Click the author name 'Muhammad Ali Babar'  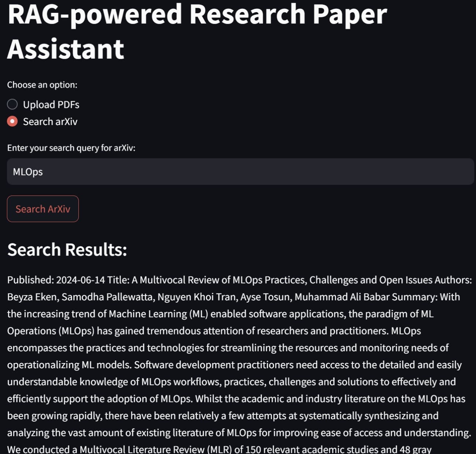[342, 297]
